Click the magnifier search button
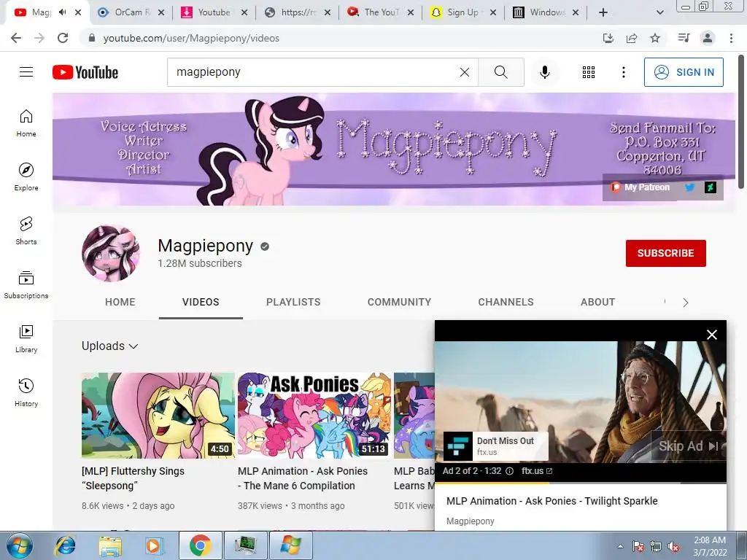 coord(500,72)
